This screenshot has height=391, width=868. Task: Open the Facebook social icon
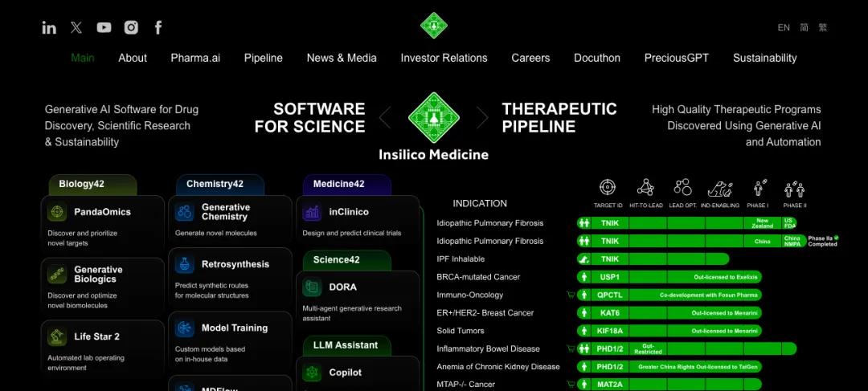click(158, 27)
